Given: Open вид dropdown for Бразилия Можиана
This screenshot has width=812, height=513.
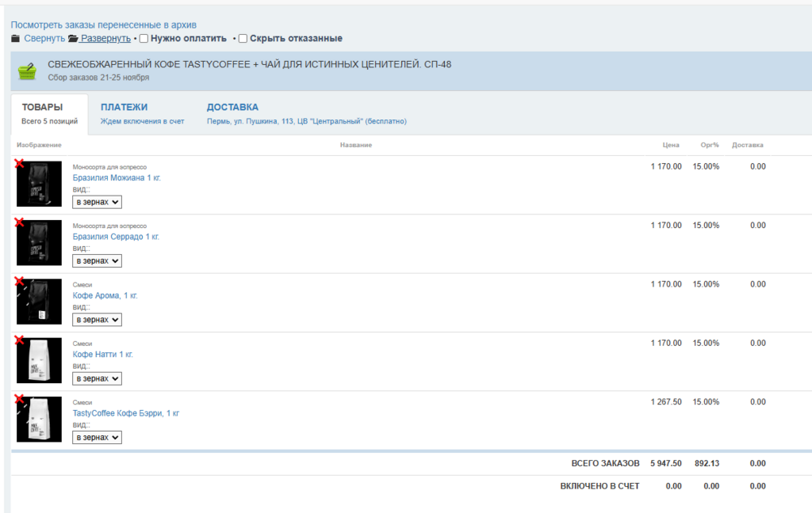Looking at the screenshot, I should coord(97,202).
